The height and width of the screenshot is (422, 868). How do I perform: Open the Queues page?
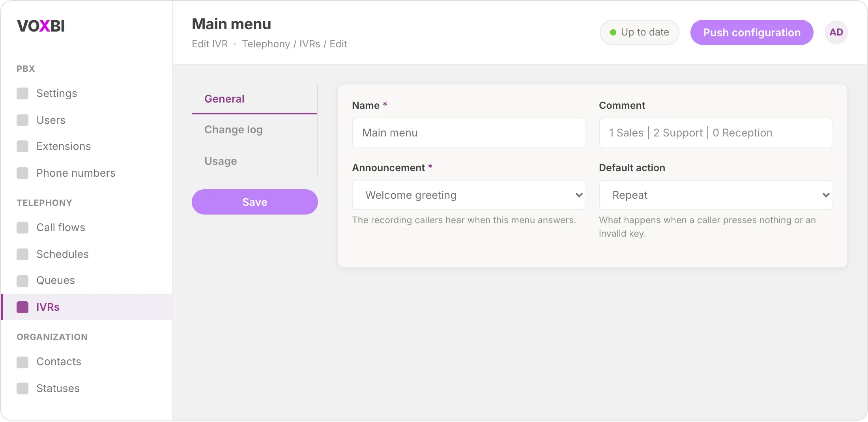pos(86,280)
